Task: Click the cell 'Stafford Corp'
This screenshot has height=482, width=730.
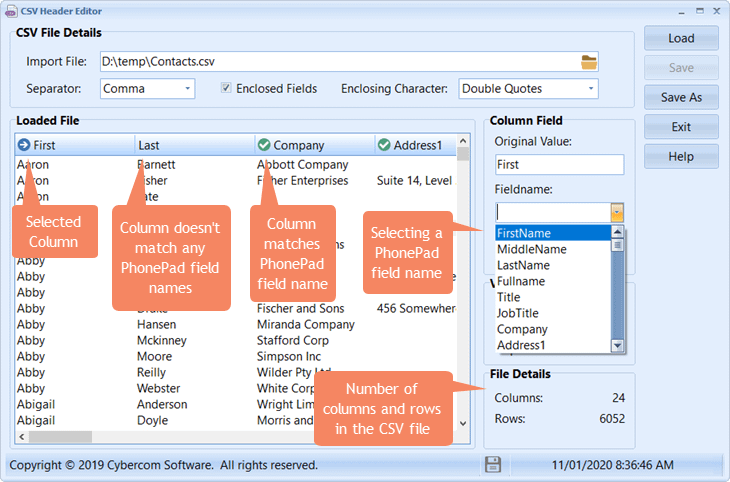Action: (x=292, y=340)
